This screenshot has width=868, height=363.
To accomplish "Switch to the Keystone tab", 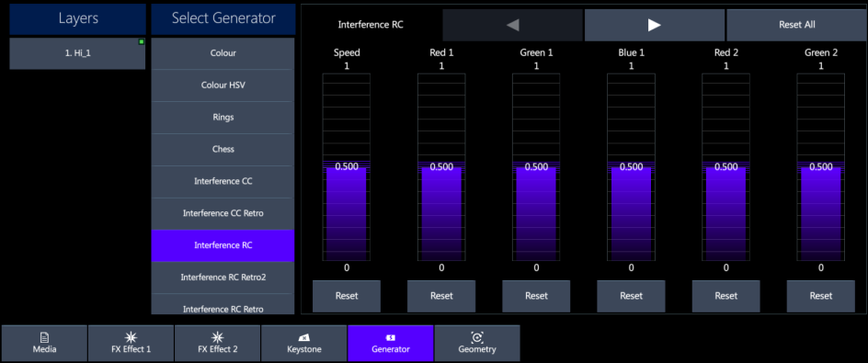I will [x=304, y=343].
